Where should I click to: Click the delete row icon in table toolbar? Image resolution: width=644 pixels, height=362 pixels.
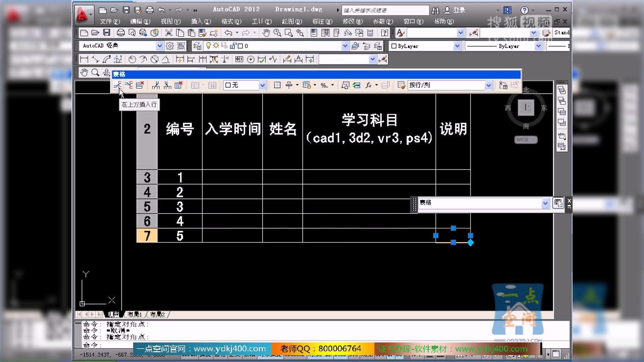pyautogui.click(x=140, y=85)
